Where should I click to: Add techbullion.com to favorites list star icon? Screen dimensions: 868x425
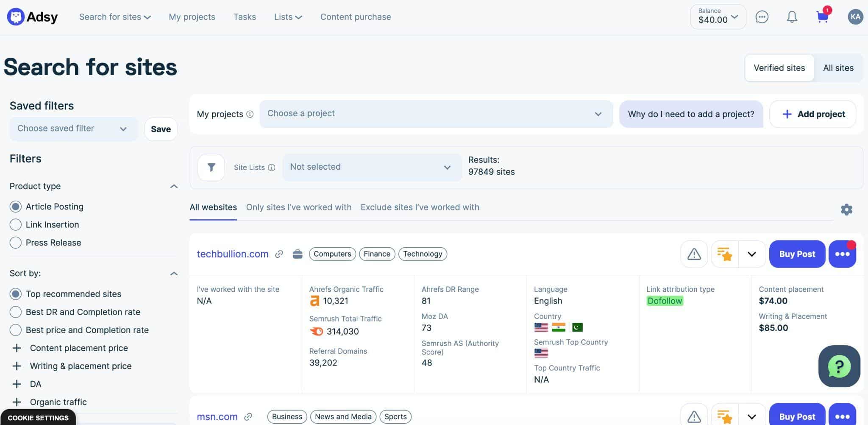coord(725,254)
